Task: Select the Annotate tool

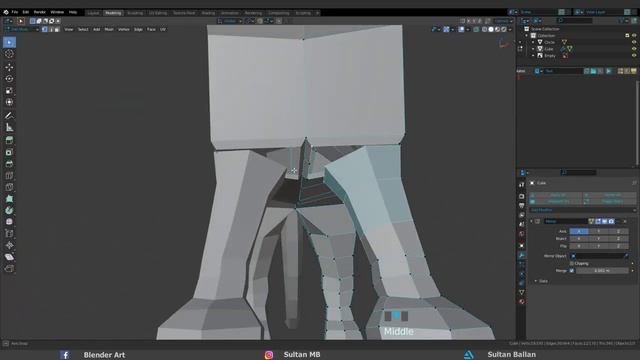Action: pyautogui.click(x=9, y=116)
